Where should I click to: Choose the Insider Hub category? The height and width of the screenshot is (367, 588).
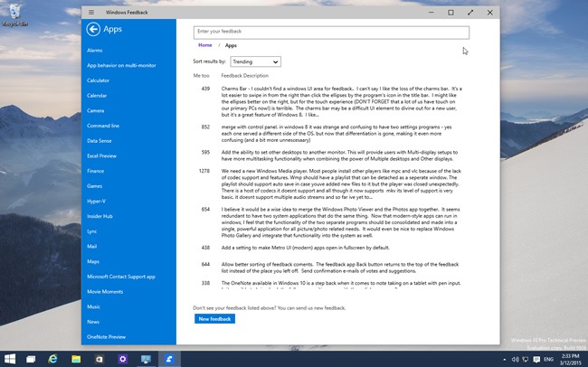pyautogui.click(x=100, y=216)
